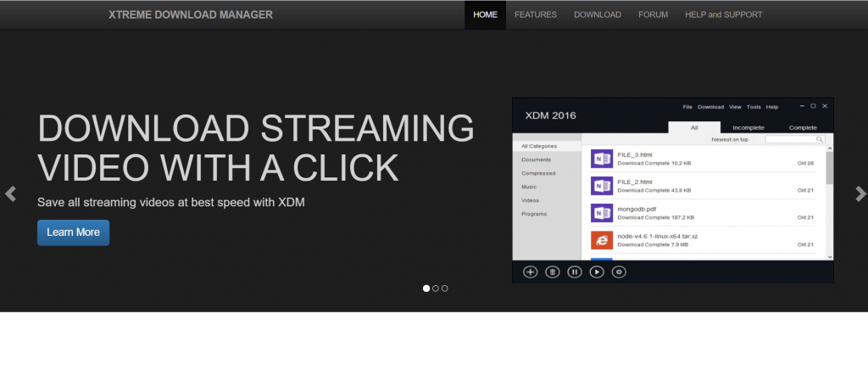Open the HOME navigation tab
The width and height of the screenshot is (868, 381).
[485, 15]
